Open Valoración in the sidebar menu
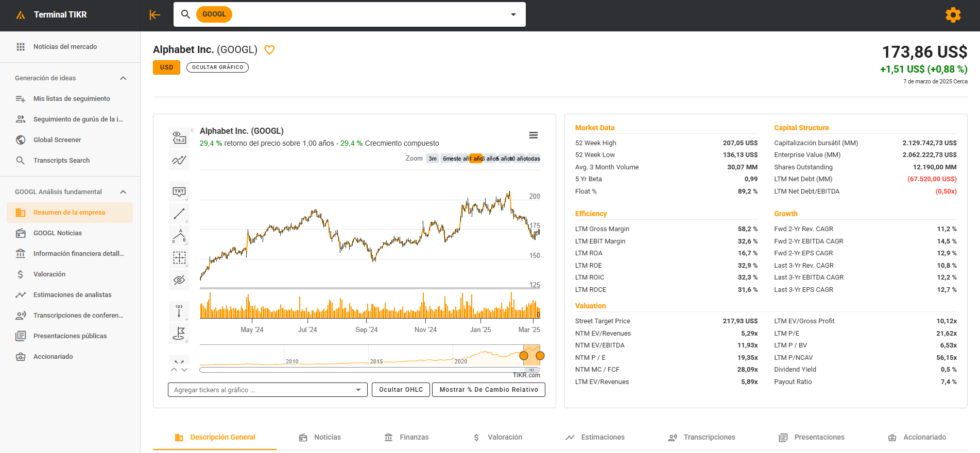 point(49,274)
